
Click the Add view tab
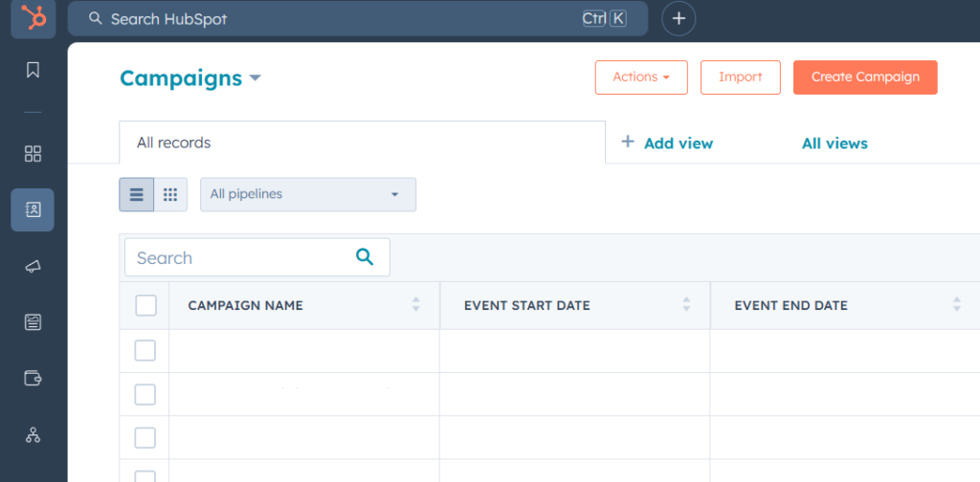[667, 143]
